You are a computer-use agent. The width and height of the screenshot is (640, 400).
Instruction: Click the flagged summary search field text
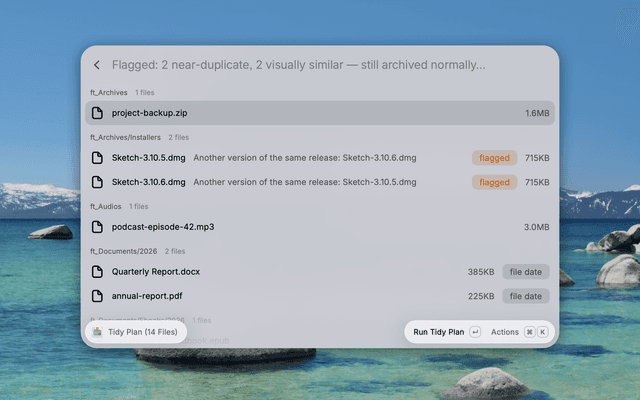coord(299,65)
